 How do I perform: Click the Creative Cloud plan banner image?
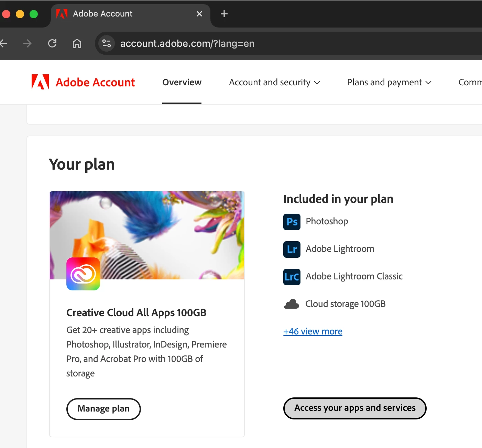(x=147, y=235)
